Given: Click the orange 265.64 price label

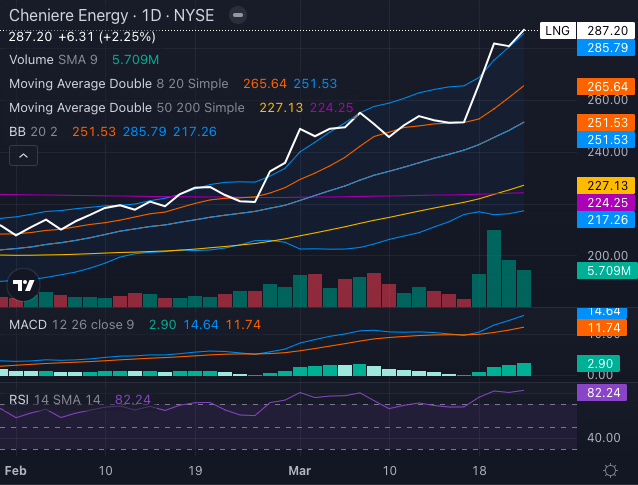Looking at the screenshot, I should pos(607,87).
